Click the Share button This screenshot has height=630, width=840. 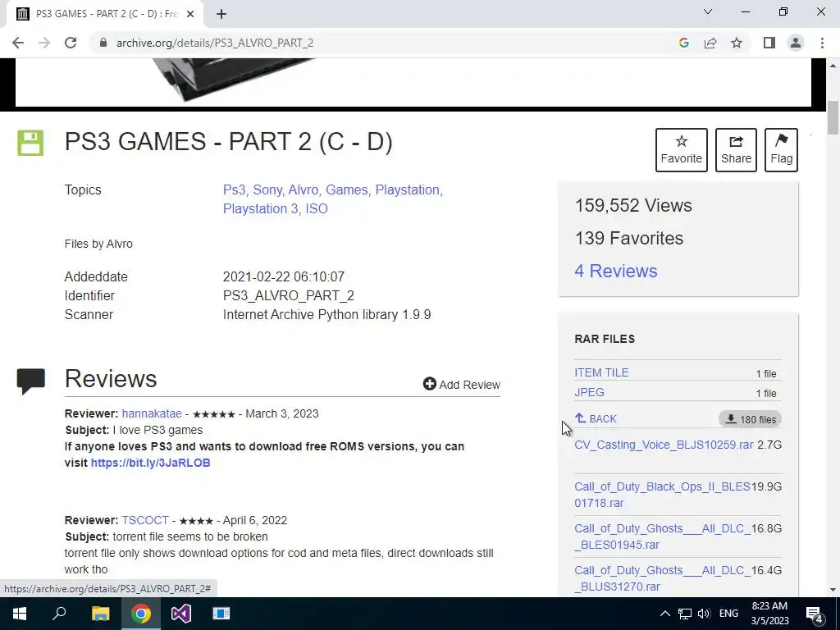pos(736,150)
